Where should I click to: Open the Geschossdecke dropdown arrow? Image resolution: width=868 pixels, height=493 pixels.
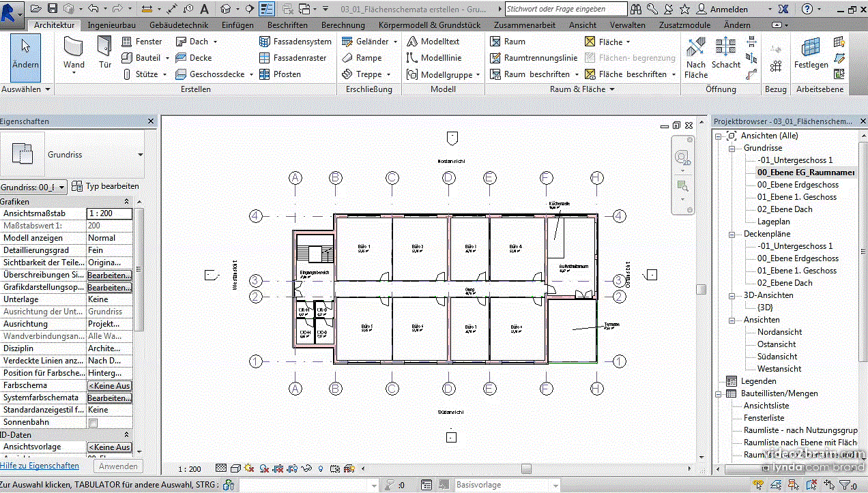[x=251, y=74]
